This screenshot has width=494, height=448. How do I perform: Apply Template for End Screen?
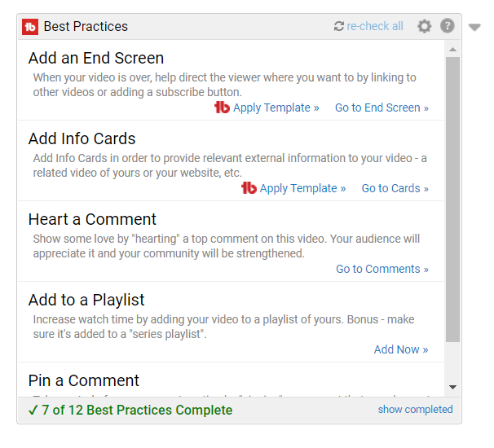[276, 108]
